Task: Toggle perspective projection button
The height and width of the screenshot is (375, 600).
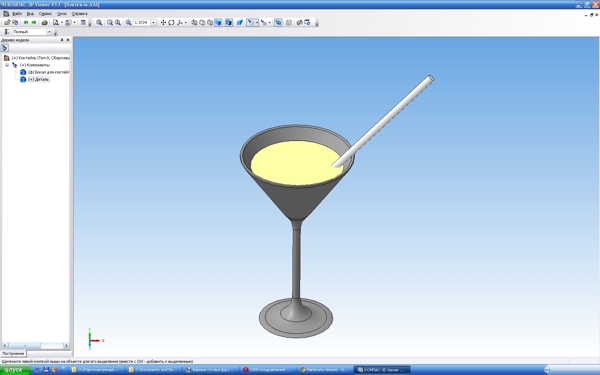Action: tap(240, 23)
